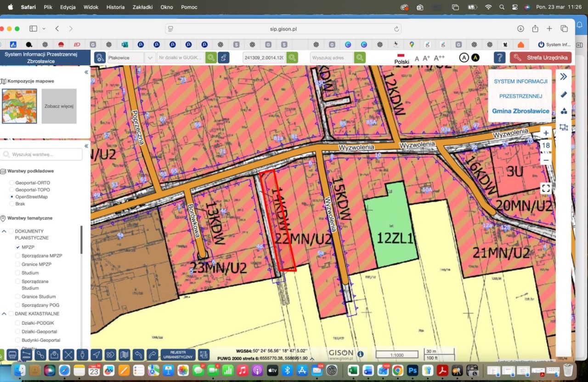Collapse the DANE KATASTRALNE group

pos(4,314)
